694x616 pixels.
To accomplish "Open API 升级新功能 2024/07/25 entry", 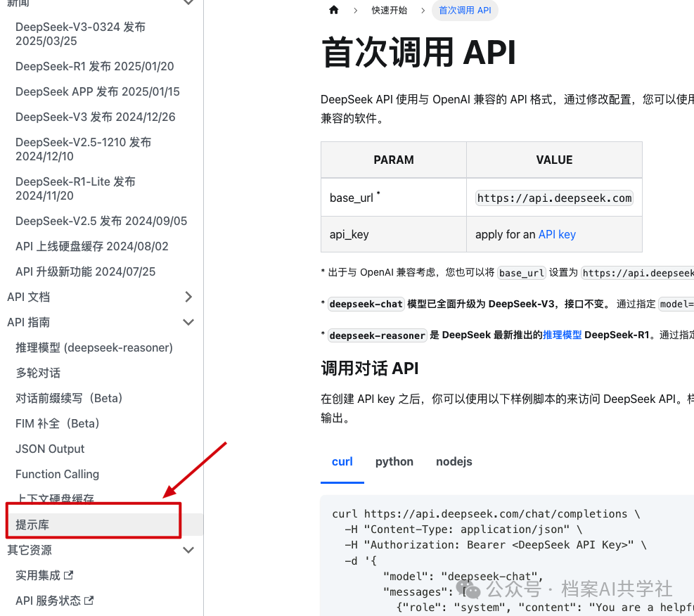I will (85, 271).
